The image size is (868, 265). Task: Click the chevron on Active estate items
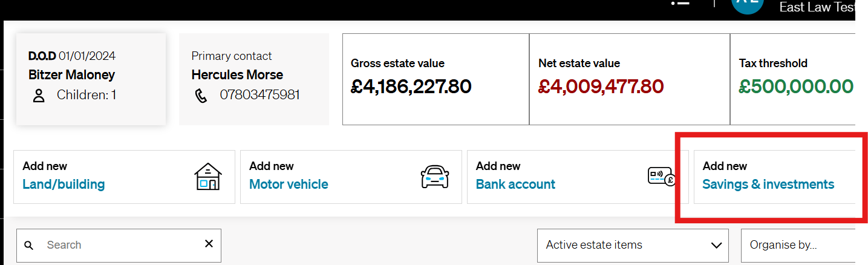(716, 245)
